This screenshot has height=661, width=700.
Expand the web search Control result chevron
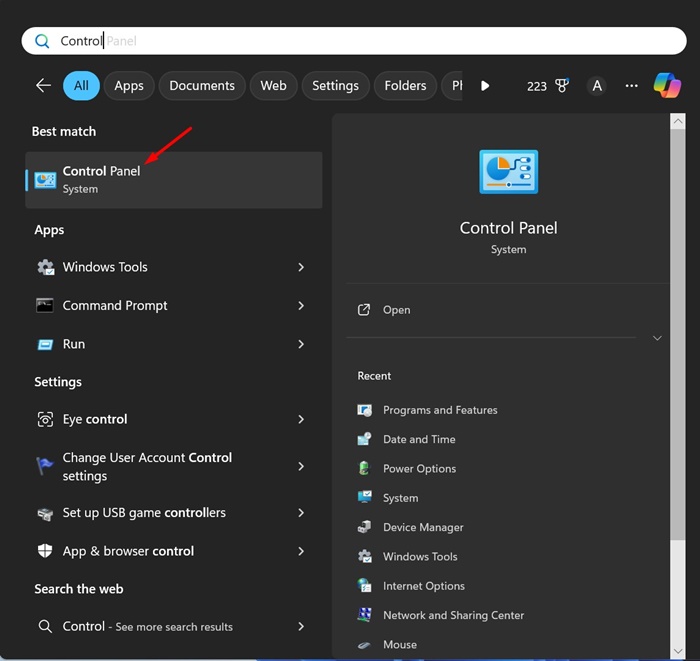pos(301,626)
